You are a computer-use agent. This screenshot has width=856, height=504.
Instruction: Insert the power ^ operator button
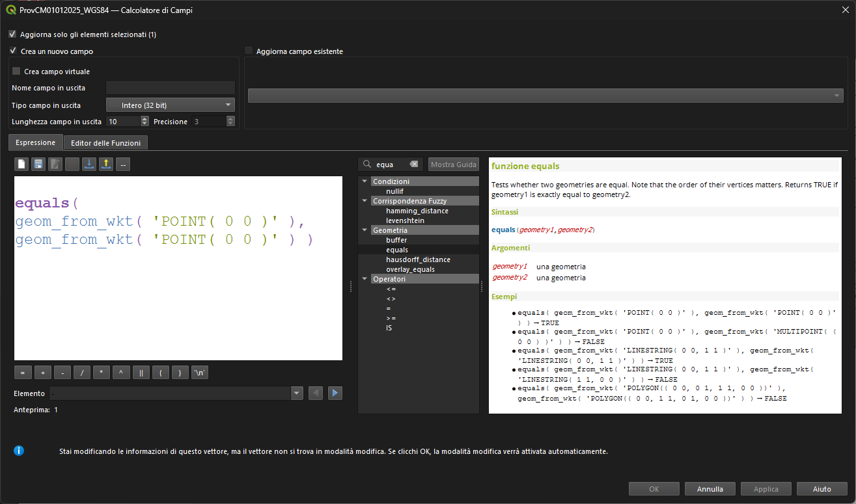click(121, 373)
